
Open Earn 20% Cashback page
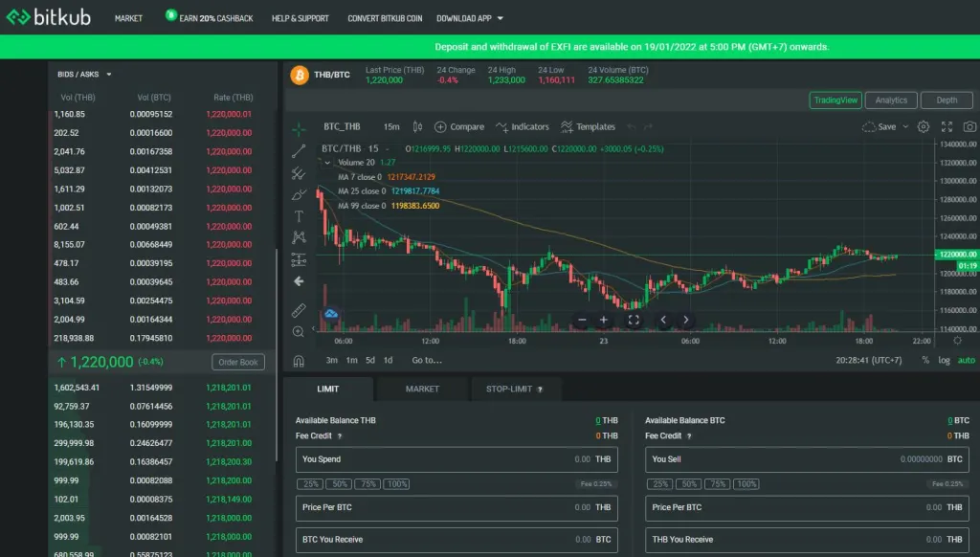point(210,18)
